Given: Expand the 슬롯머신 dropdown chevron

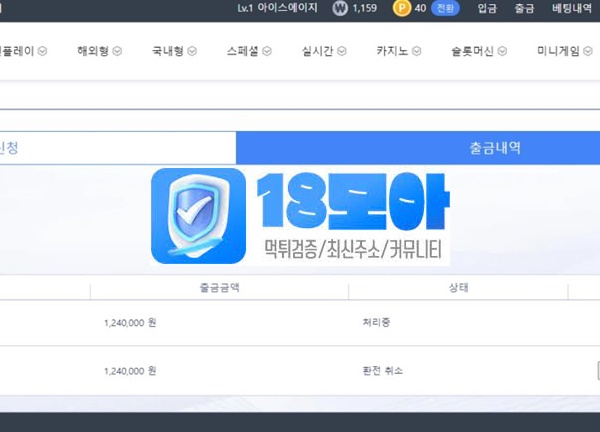Looking at the screenshot, I should [x=502, y=51].
